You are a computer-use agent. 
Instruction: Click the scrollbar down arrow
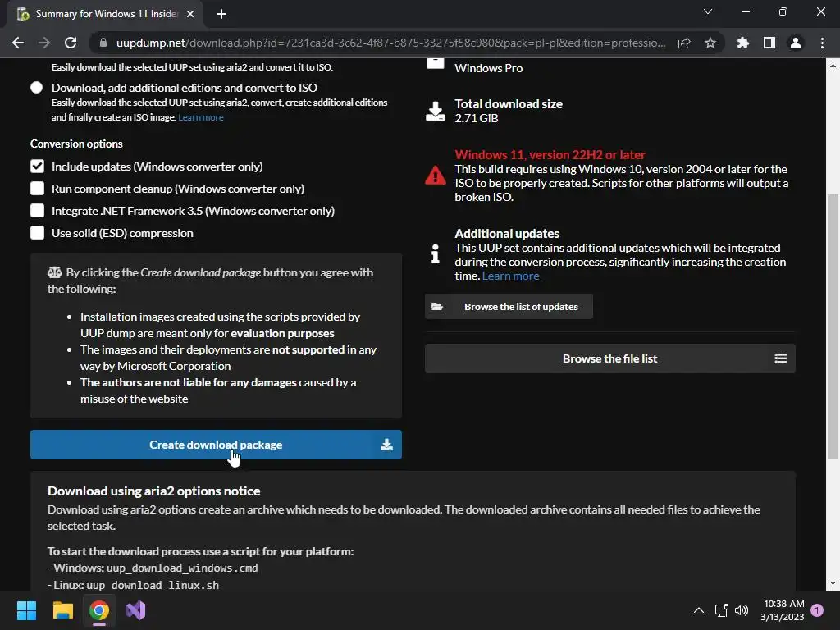833,583
